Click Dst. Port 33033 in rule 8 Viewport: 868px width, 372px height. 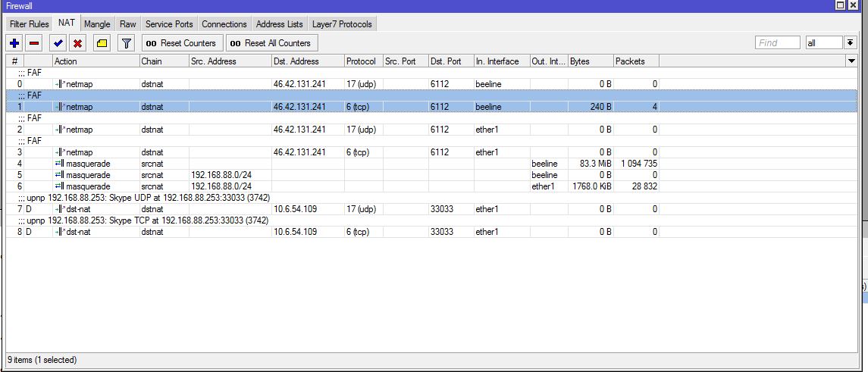point(442,232)
